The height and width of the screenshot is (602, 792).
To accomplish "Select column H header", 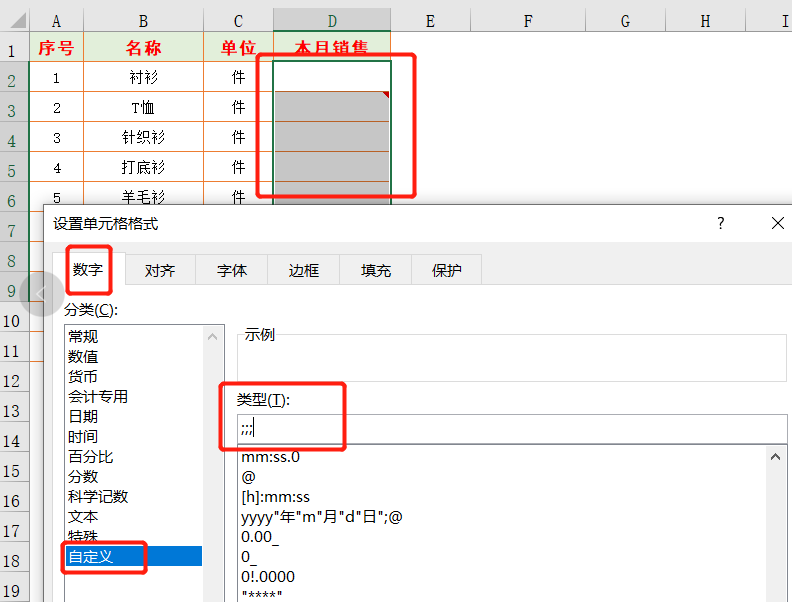I will pyautogui.click(x=705, y=21).
